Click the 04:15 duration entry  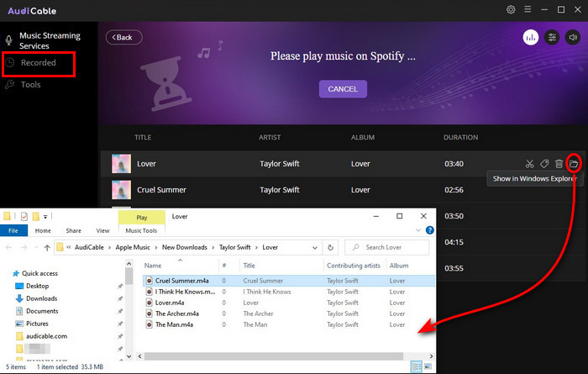(x=454, y=242)
